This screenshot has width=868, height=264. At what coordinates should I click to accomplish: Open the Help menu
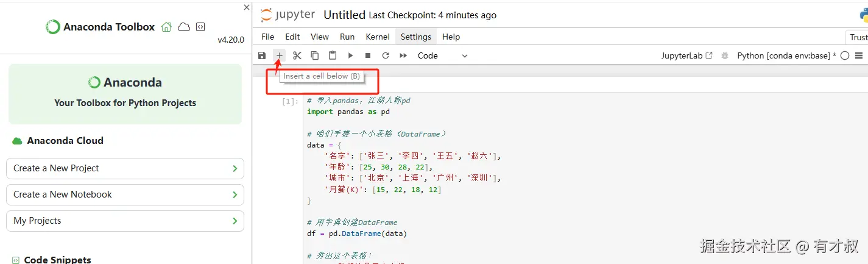451,37
